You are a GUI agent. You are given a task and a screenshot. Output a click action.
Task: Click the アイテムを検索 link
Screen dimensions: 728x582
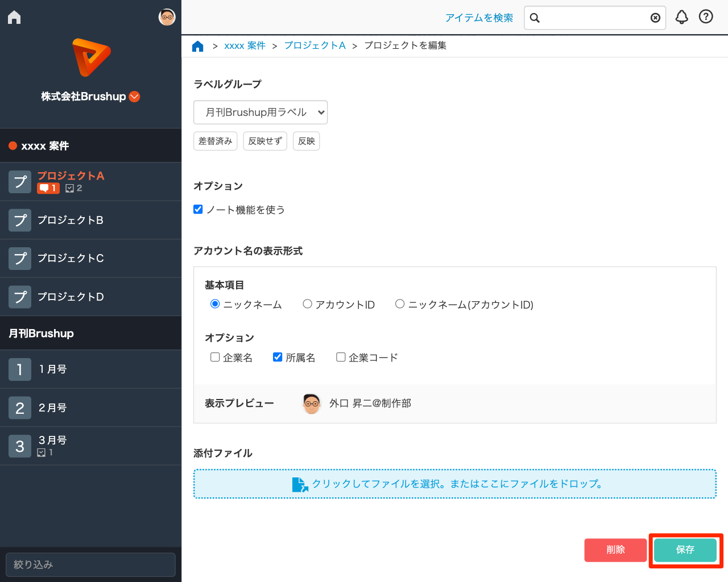point(479,18)
